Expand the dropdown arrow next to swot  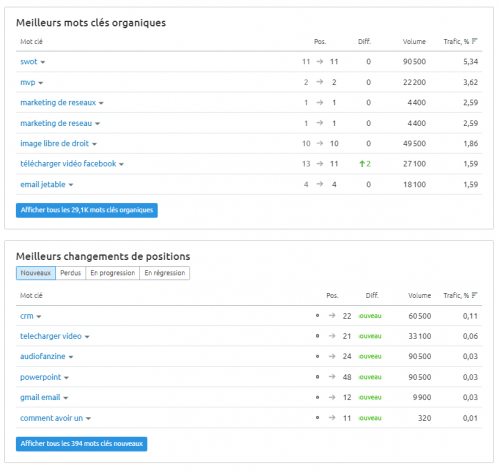click(x=43, y=62)
